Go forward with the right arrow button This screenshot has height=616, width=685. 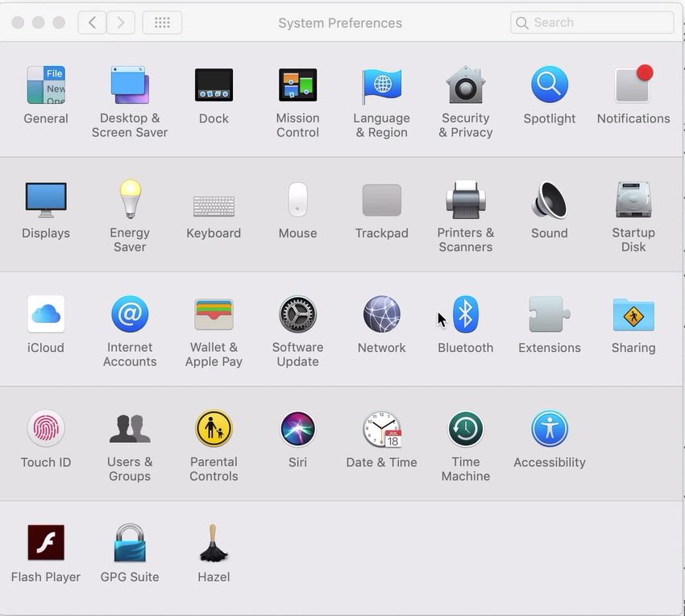point(121,23)
